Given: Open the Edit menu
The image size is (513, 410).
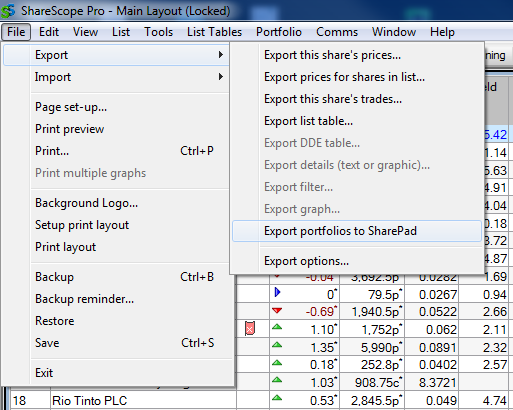Looking at the screenshot, I should [49, 32].
